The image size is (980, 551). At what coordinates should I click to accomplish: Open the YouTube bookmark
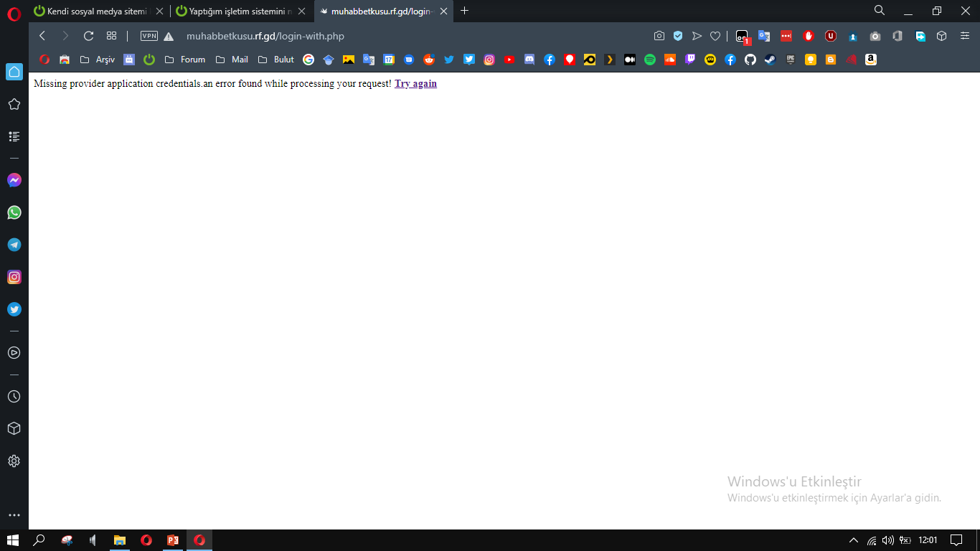point(509,60)
